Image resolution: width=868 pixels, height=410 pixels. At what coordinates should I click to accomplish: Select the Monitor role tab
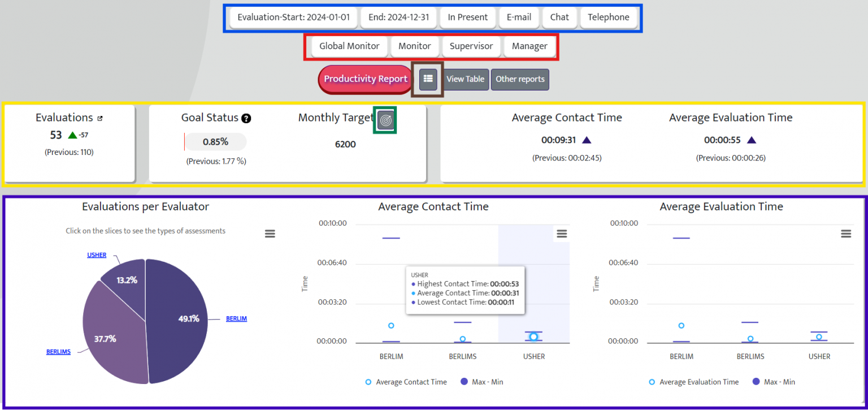click(414, 46)
